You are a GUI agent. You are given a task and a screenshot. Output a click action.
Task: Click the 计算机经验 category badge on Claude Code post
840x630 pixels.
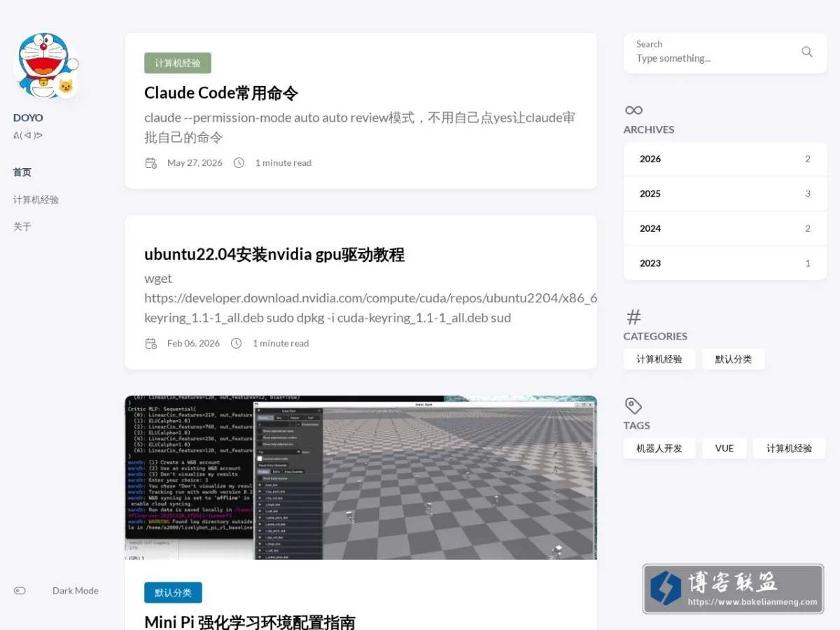point(178,63)
